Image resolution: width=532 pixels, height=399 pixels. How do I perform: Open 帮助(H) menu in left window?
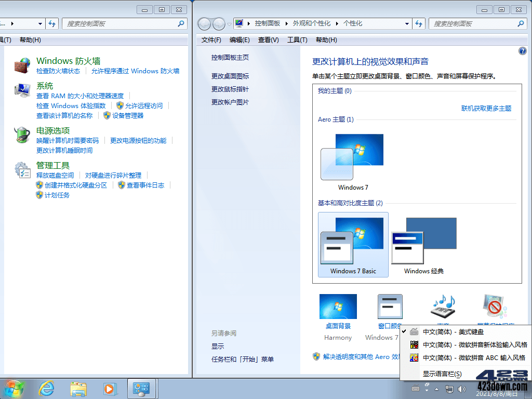[30, 39]
